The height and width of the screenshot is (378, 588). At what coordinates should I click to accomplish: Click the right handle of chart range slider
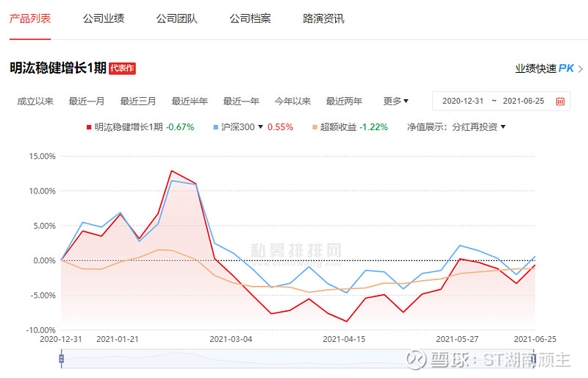(534, 358)
